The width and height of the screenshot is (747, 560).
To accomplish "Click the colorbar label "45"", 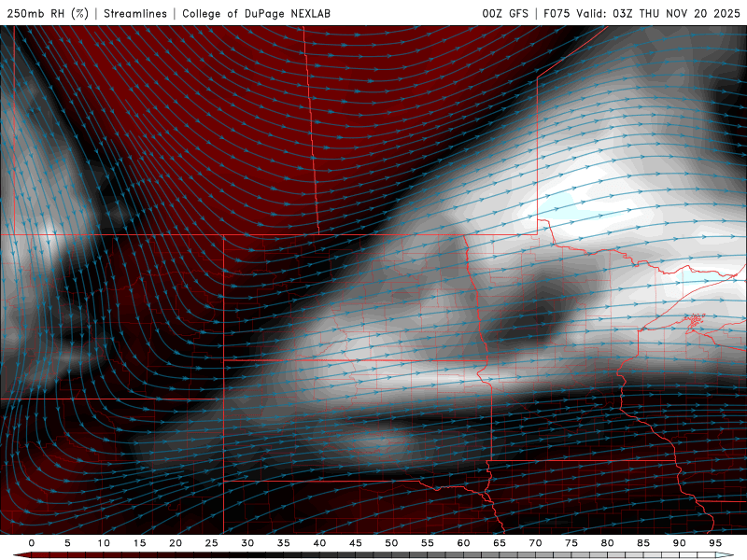I will click(356, 543).
